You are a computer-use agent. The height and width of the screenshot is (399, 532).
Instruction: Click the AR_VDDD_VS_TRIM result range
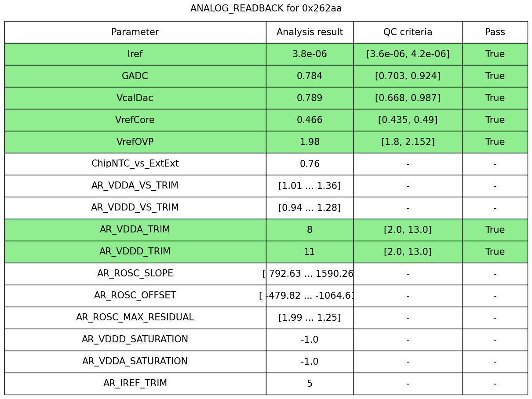[310, 208]
